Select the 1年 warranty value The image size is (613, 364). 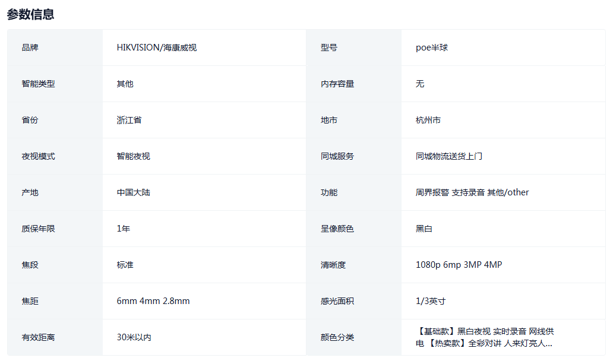click(123, 229)
